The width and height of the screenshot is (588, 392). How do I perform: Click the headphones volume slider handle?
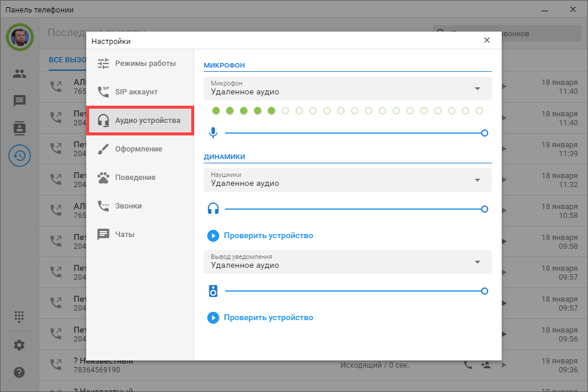485,209
